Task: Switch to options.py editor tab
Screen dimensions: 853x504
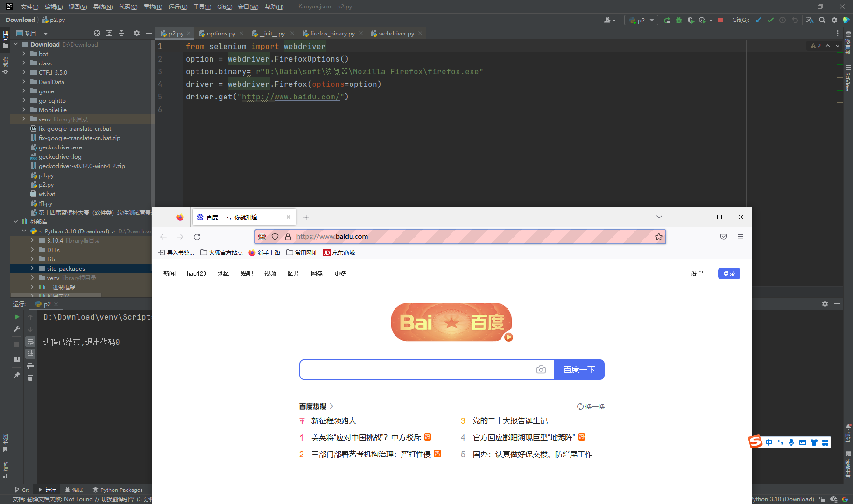Action: click(x=221, y=33)
